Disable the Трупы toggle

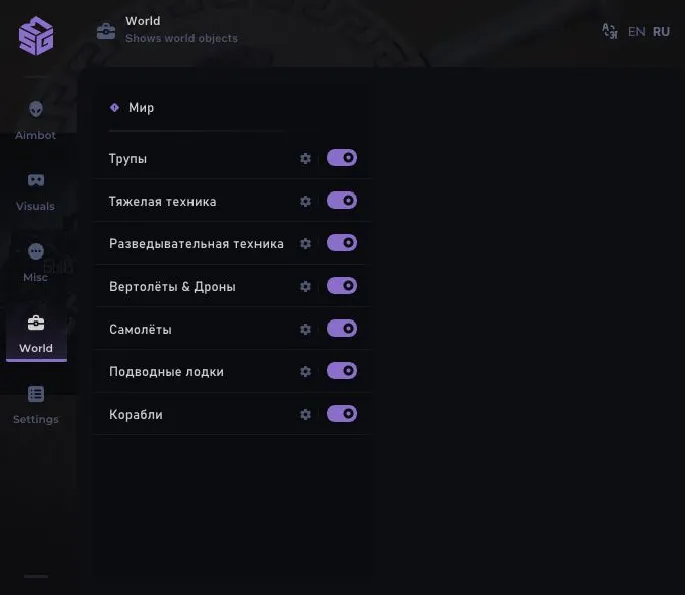click(342, 158)
